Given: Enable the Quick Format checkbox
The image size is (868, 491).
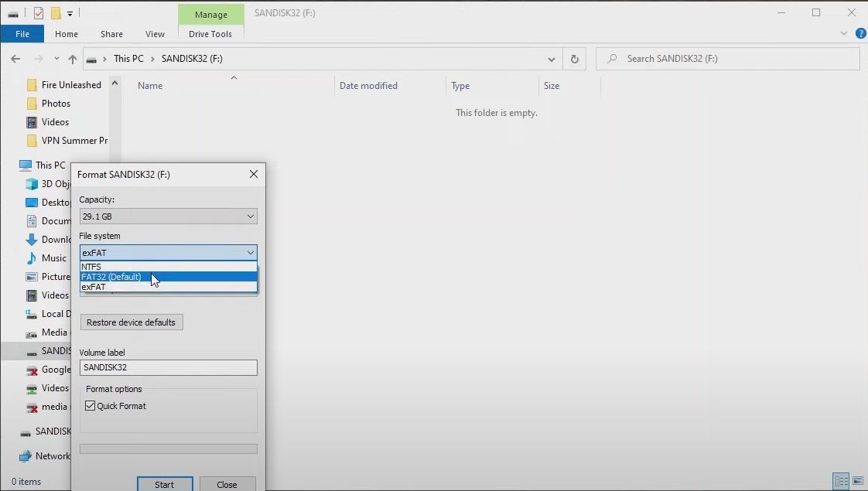Looking at the screenshot, I should pos(89,405).
